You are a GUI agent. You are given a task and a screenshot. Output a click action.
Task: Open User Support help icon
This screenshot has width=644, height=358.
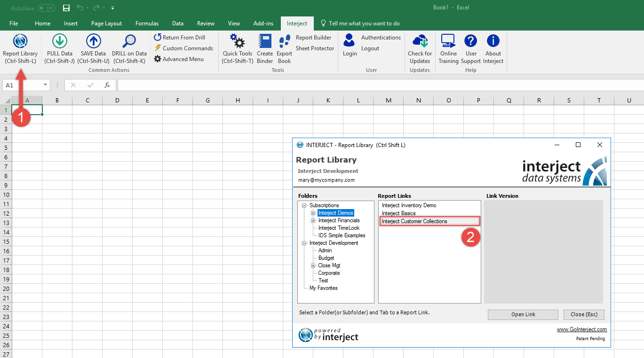pos(471,41)
